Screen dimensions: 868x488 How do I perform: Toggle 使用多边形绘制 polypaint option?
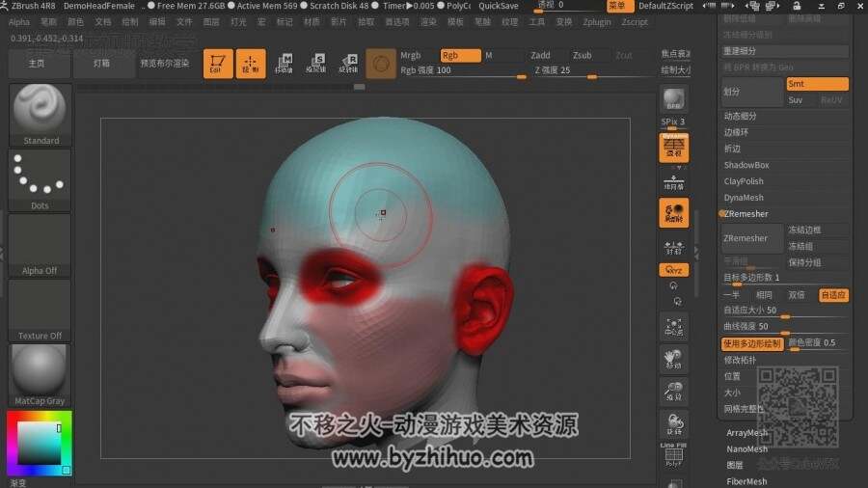click(752, 343)
